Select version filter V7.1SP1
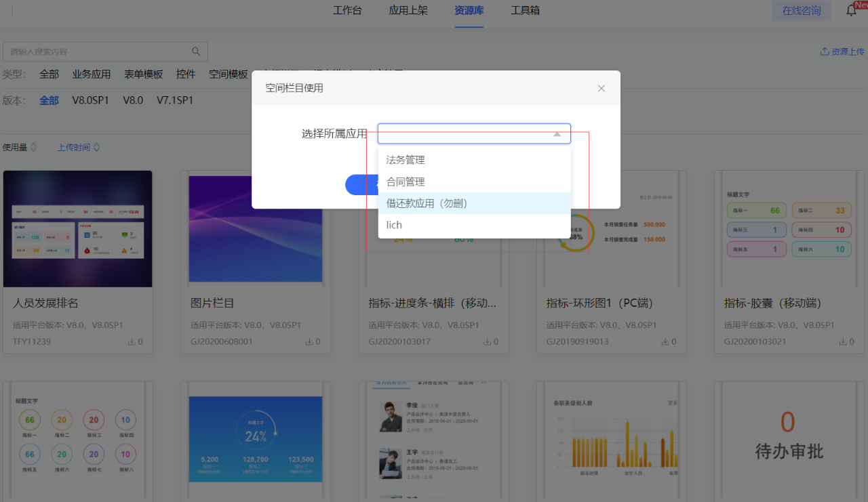 pyautogui.click(x=175, y=100)
